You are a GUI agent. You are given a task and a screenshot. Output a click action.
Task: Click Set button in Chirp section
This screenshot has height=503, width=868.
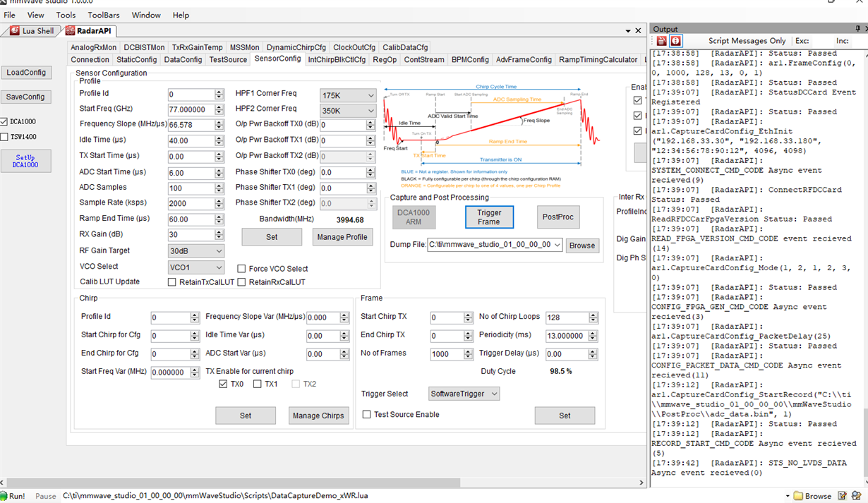[x=246, y=416]
